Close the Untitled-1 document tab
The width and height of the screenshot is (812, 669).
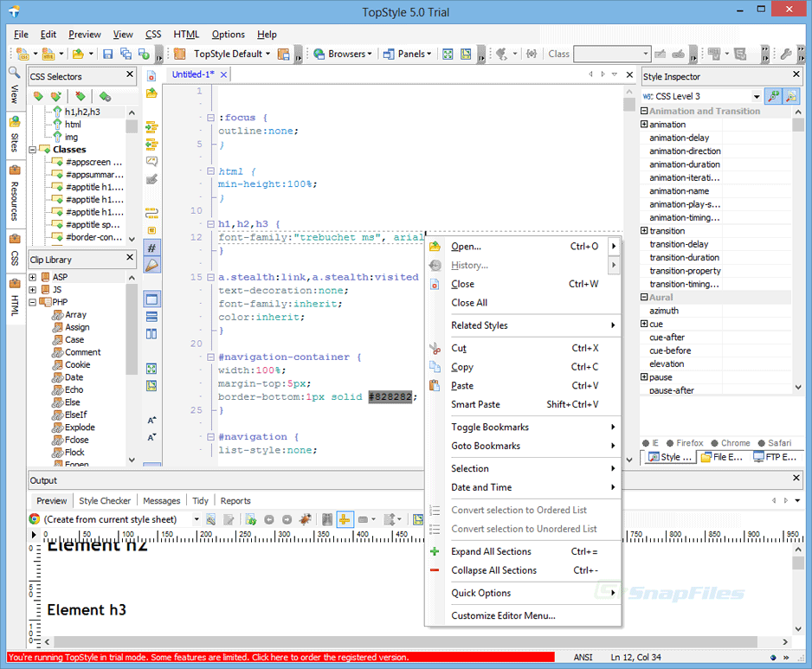click(223, 75)
